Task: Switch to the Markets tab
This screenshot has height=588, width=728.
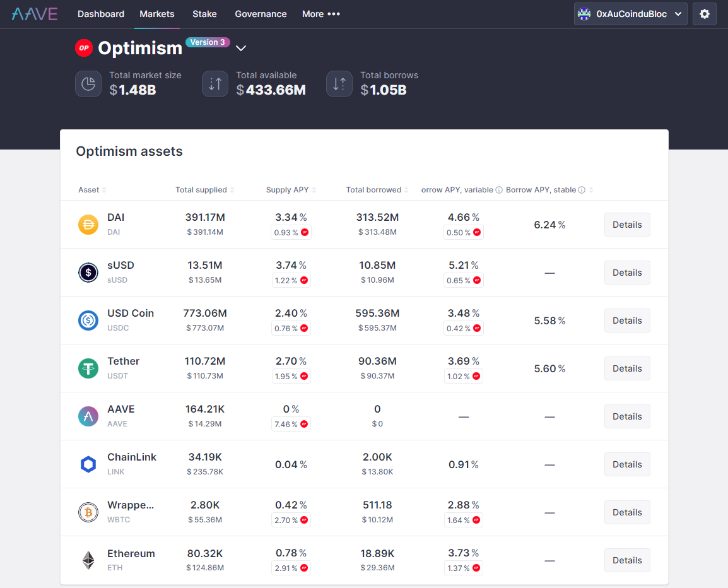Action: point(156,13)
